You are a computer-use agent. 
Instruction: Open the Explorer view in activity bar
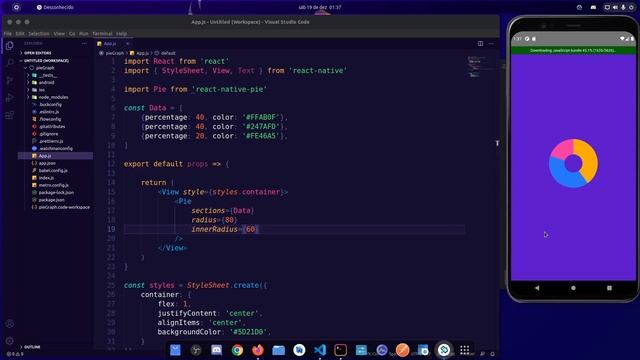pos(9,46)
